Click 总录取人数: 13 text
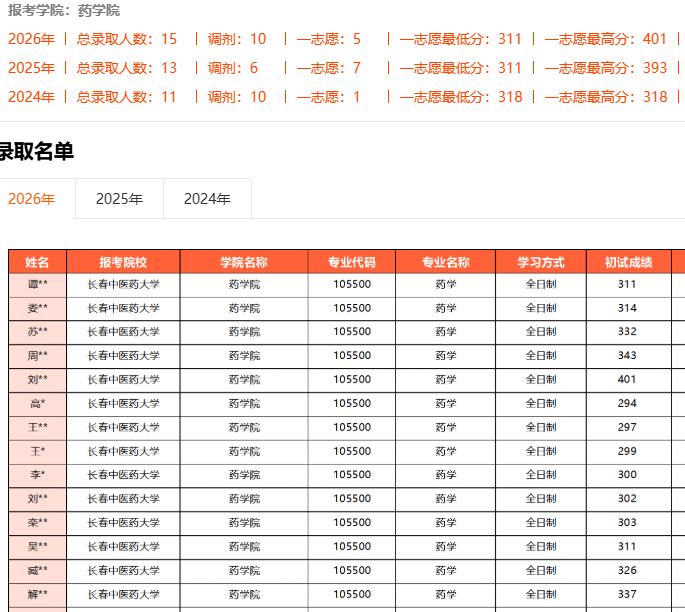 pos(127,68)
